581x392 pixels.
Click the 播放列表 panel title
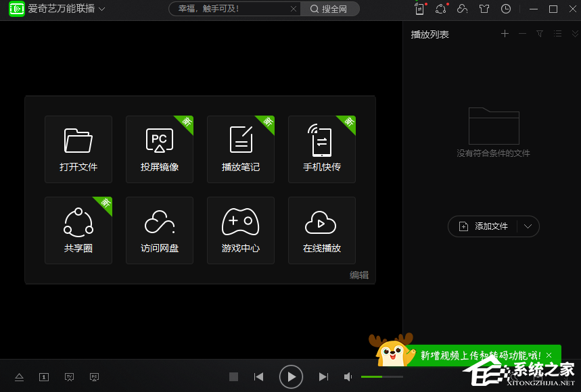point(429,34)
